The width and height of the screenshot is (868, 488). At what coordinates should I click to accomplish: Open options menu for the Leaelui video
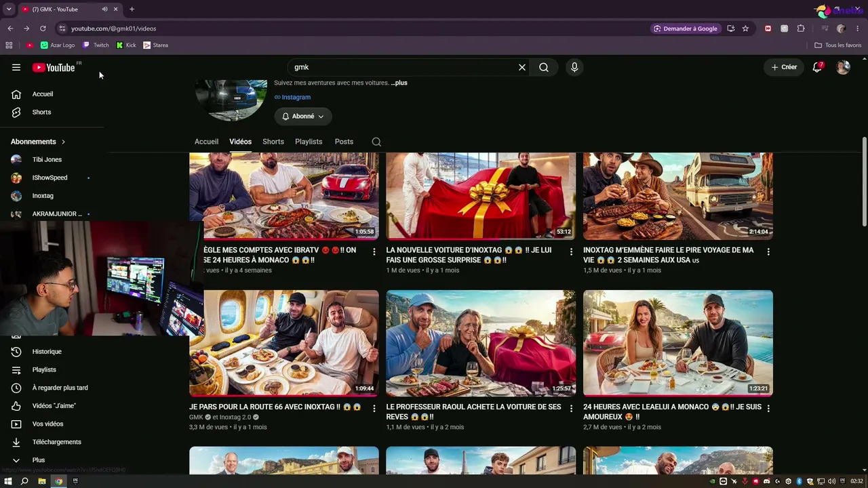[768, 409]
